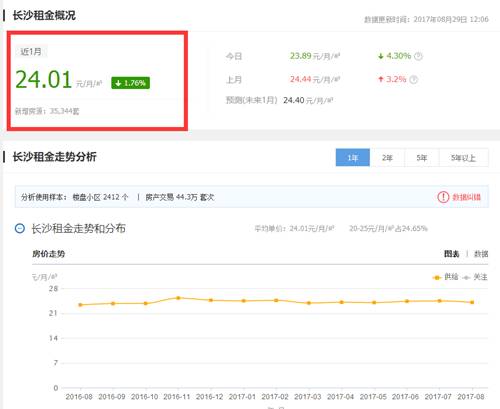This screenshot has width=500, height=409.
Task: Click the 2017-08 data point on chart
Action: [472, 302]
